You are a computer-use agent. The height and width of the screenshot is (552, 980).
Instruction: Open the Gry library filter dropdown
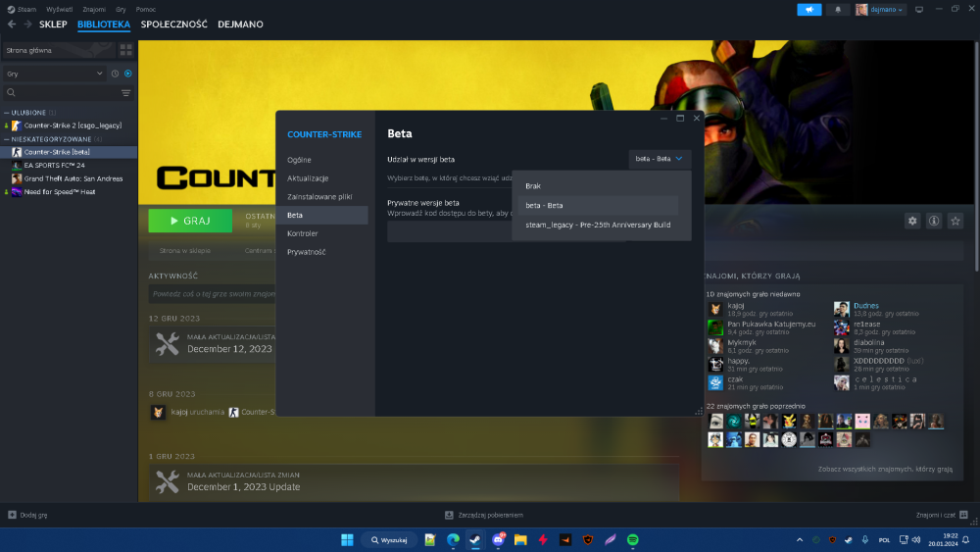54,74
